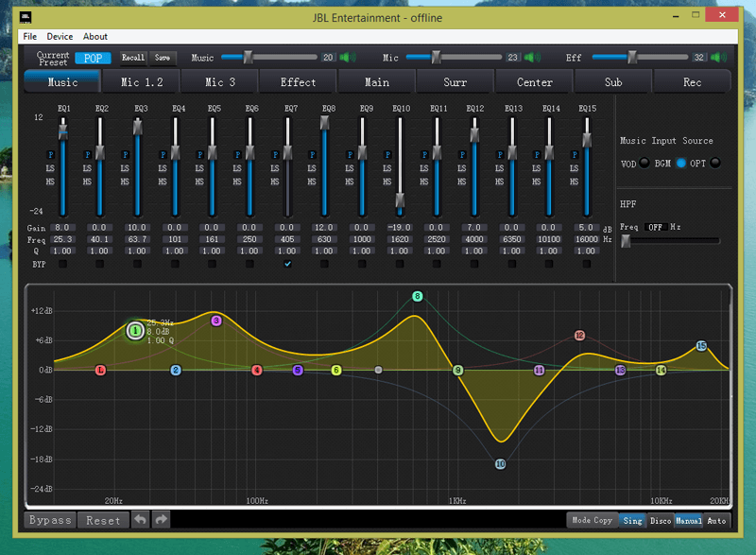
Task: Toggle the EQ7 bypass checkbox
Action: coord(288,265)
